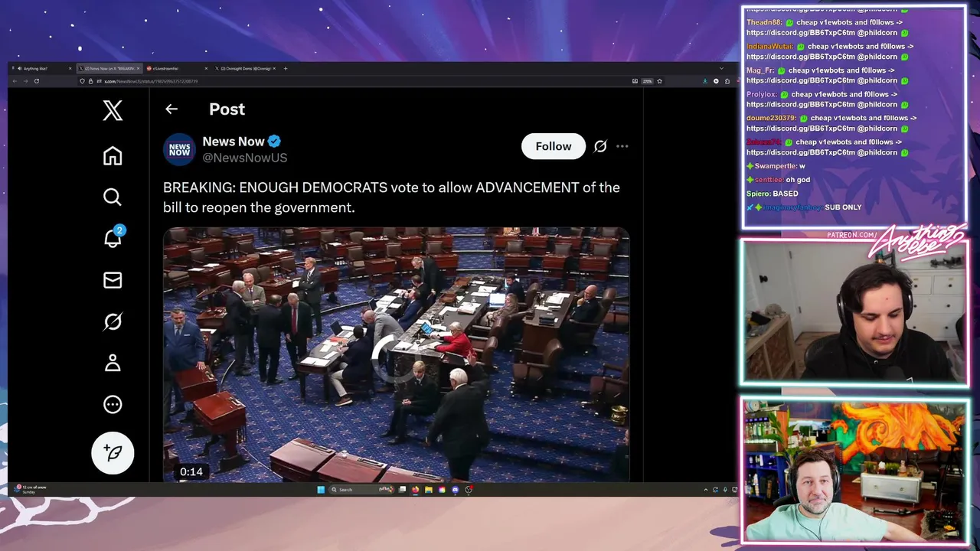Click Spiero's BASED chat message

pos(773,194)
